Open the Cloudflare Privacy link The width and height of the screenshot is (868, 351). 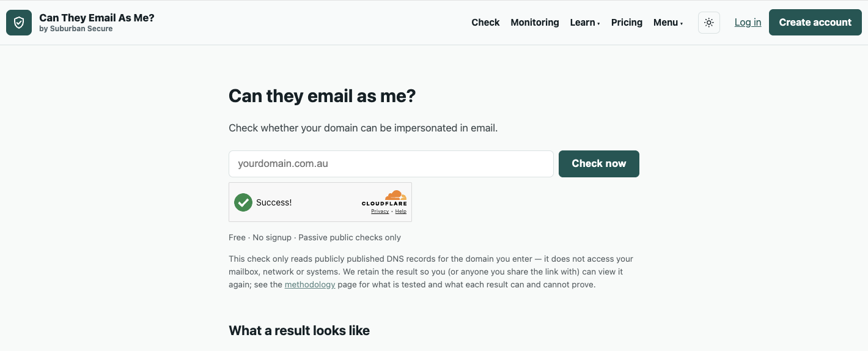(380, 212)
